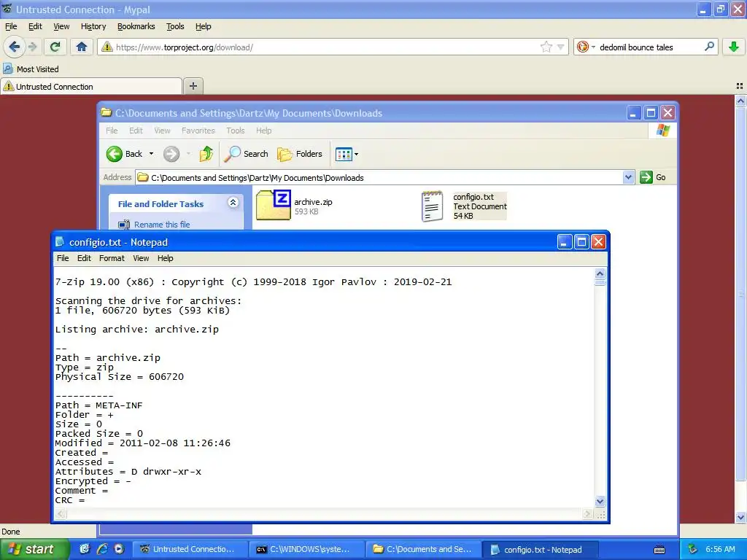Click the Explorer Go button
This screenshot has width=747, height=560.
(x=653, y=177)
